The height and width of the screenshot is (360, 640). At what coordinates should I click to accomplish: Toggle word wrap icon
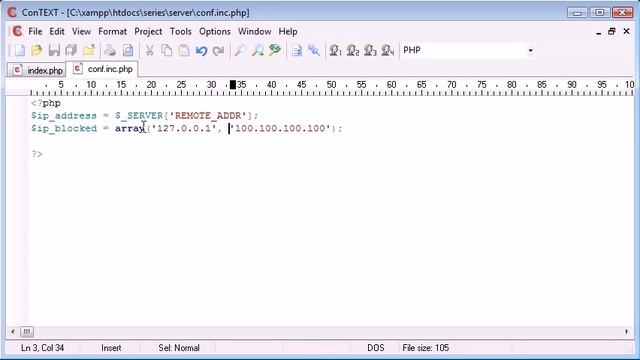[x=297, y=50]
